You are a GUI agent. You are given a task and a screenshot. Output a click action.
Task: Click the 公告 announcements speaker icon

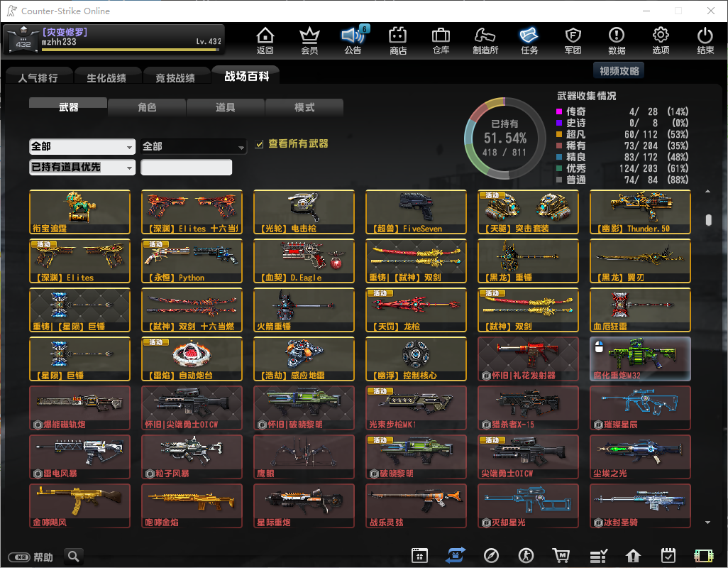[353, 40]
